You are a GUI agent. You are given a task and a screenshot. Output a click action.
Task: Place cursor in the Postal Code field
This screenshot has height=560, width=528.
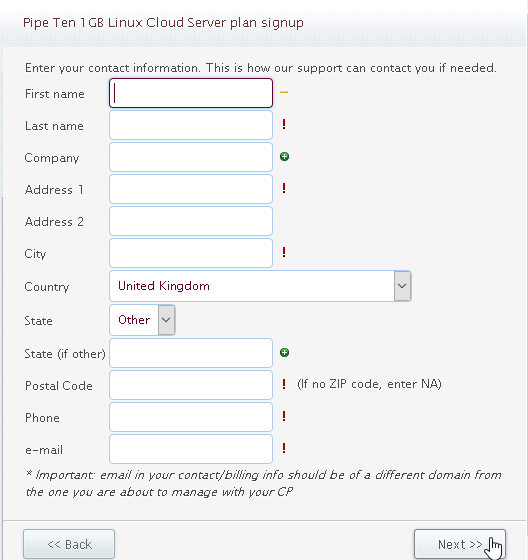point(191,385)
